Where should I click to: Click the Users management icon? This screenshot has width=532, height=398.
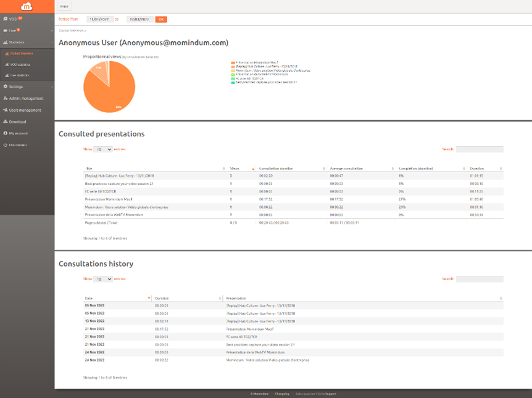pos(6,110)
